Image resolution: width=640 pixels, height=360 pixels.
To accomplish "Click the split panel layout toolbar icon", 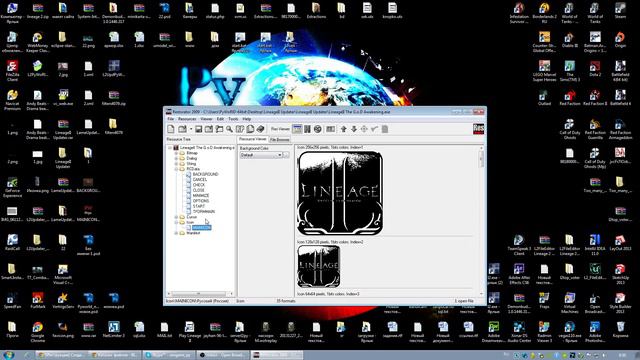I will click(x=330, y=129).
